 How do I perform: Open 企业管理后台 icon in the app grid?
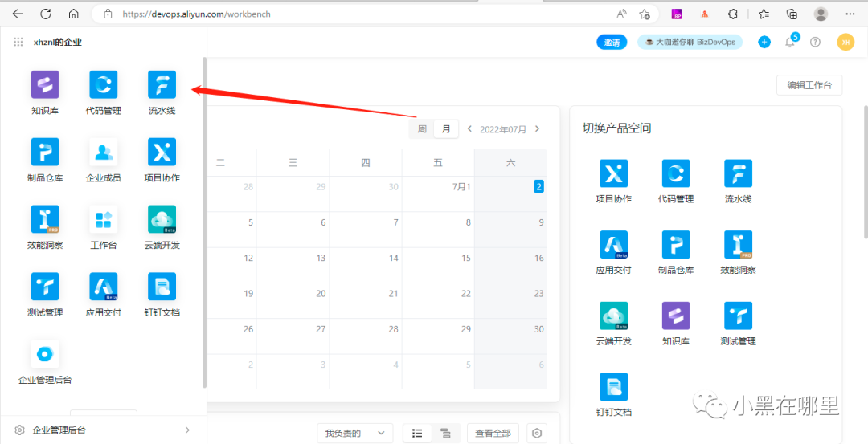pyautogui.click(x=45, y=362)
